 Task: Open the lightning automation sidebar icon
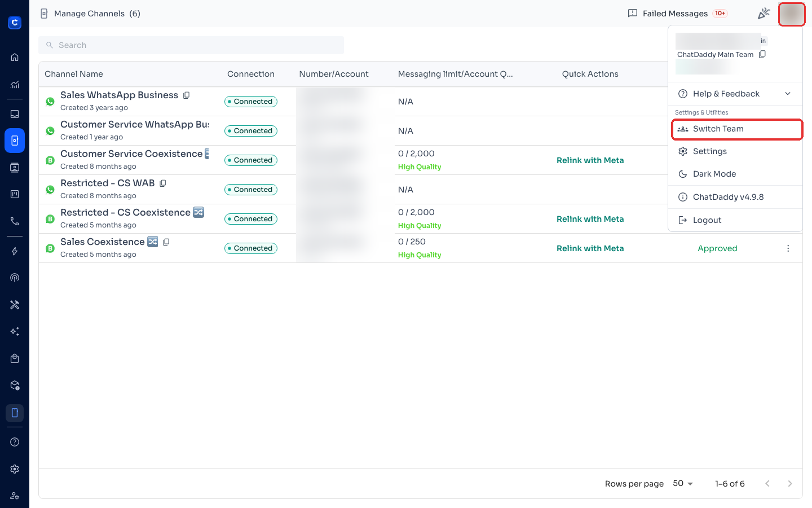point(15,251)
